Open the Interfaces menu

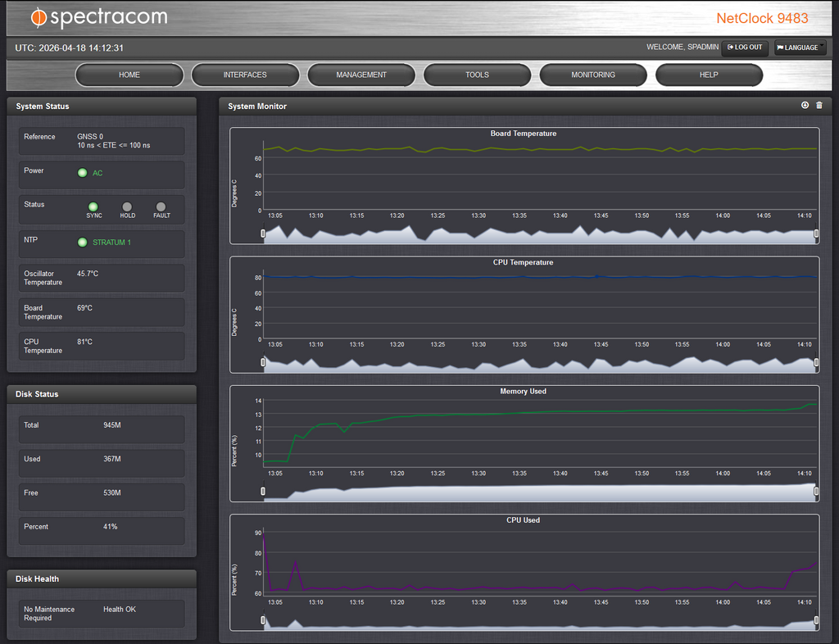click(x=245, y=75)
